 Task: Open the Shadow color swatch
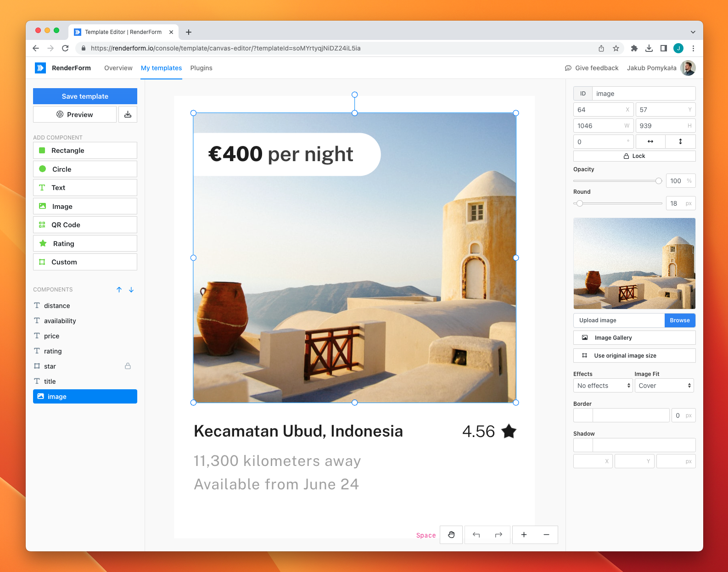pos(583,445)
